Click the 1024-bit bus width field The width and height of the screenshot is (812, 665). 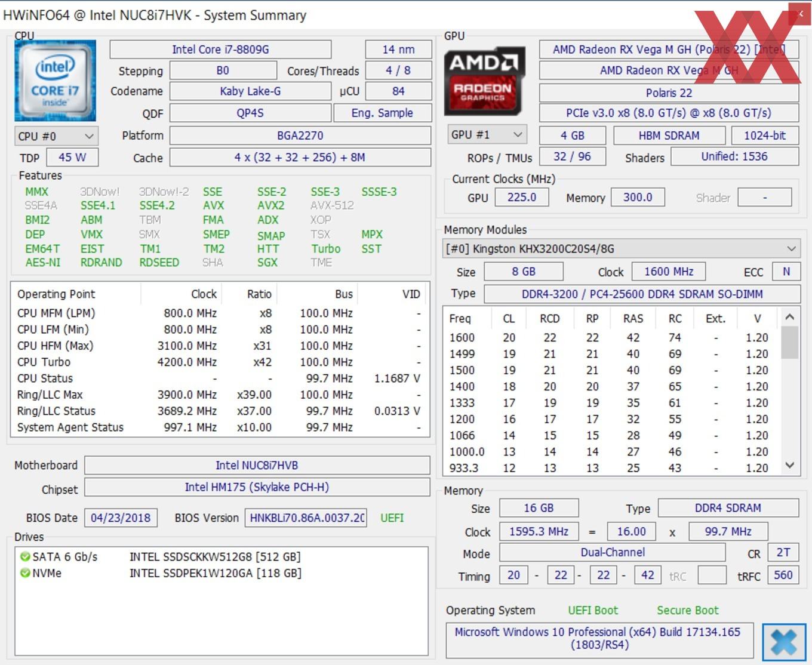(765, 136)
